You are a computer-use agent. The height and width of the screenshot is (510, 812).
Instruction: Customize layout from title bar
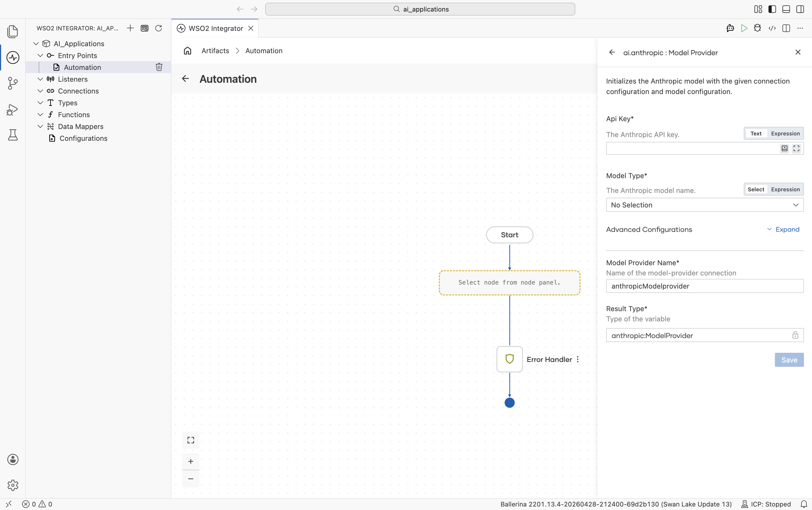pos(758,9)
